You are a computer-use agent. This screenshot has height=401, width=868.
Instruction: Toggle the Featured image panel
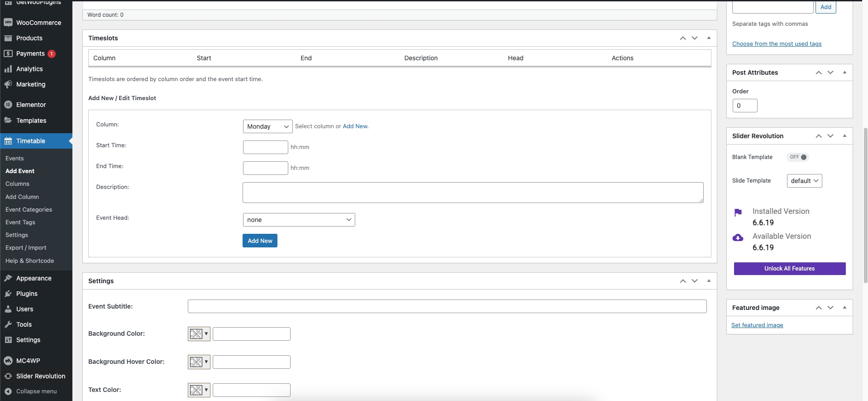pos(844,308)
